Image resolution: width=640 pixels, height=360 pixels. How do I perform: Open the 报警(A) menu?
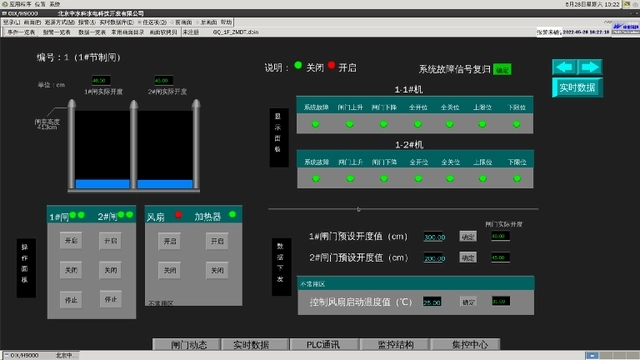[87, 22]
